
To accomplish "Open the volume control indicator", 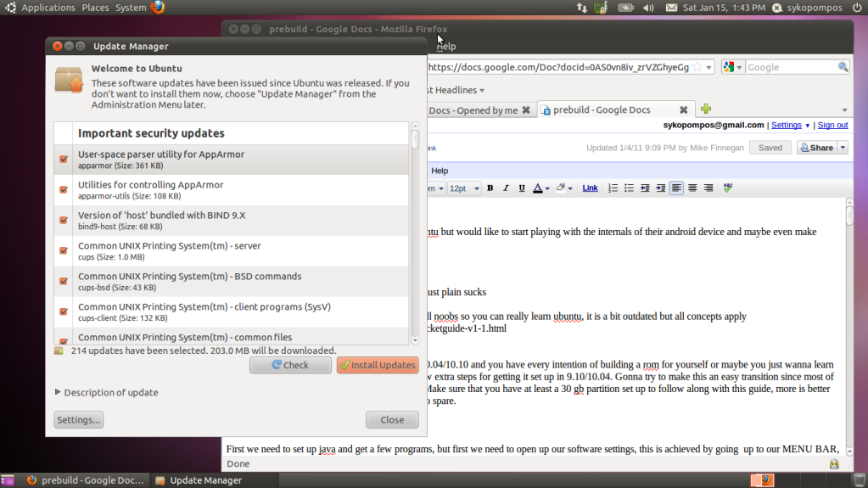I will click(649, 8).
